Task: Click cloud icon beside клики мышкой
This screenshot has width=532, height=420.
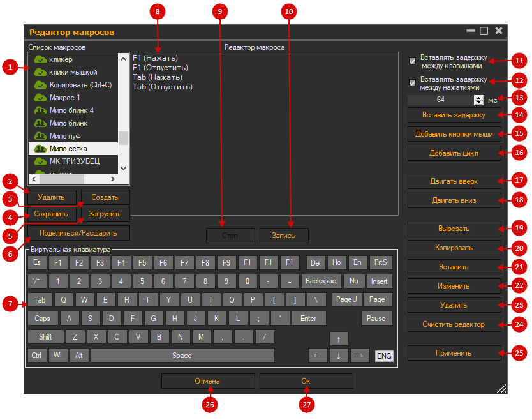Action: pyautogui.click(x=40, y=72)
